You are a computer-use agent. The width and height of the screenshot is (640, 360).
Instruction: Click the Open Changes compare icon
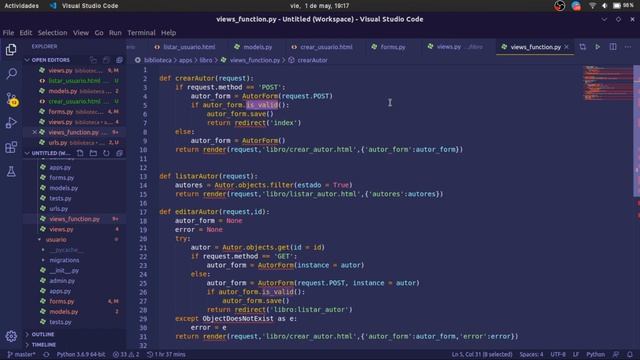click(582, 47)
